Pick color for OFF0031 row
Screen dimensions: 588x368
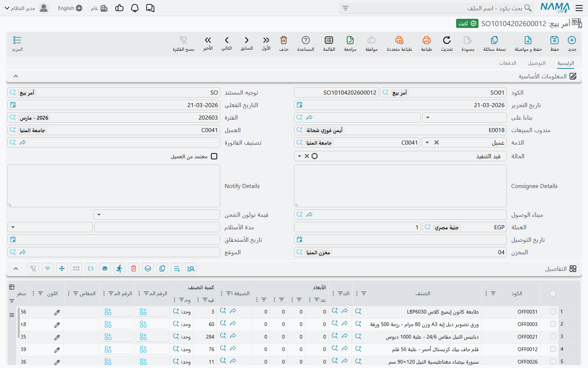(57, 312)
